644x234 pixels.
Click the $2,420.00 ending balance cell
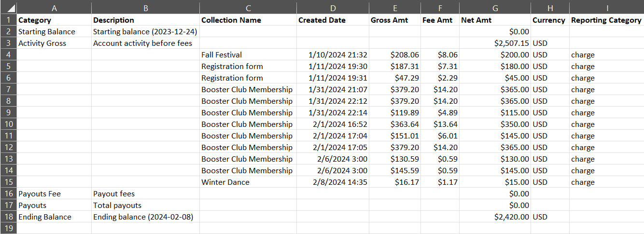pos(495,217)
